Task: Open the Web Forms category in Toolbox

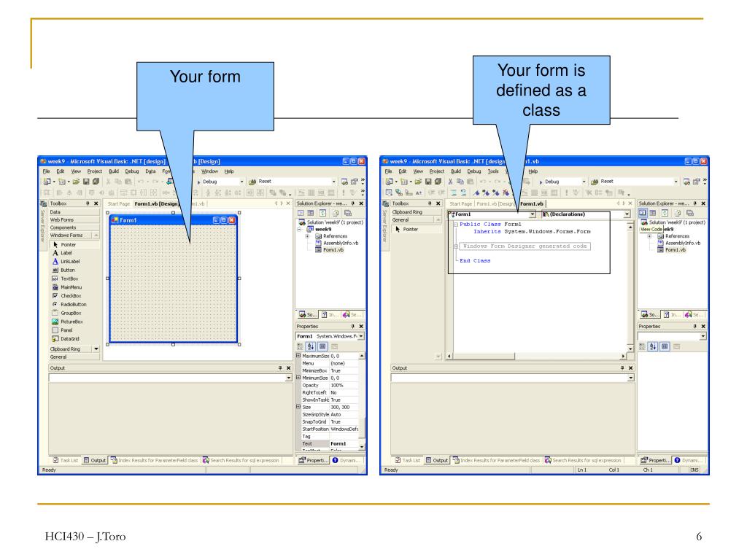Action: point(74,219)
